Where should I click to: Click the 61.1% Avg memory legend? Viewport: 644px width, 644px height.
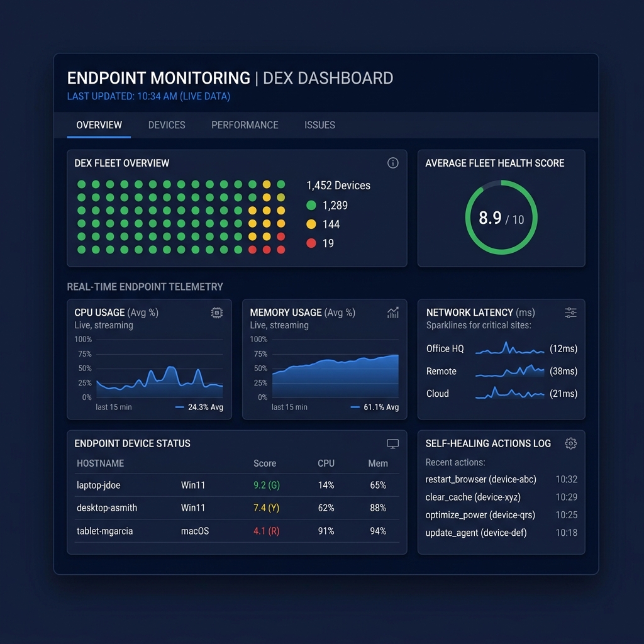click(375, 407)
